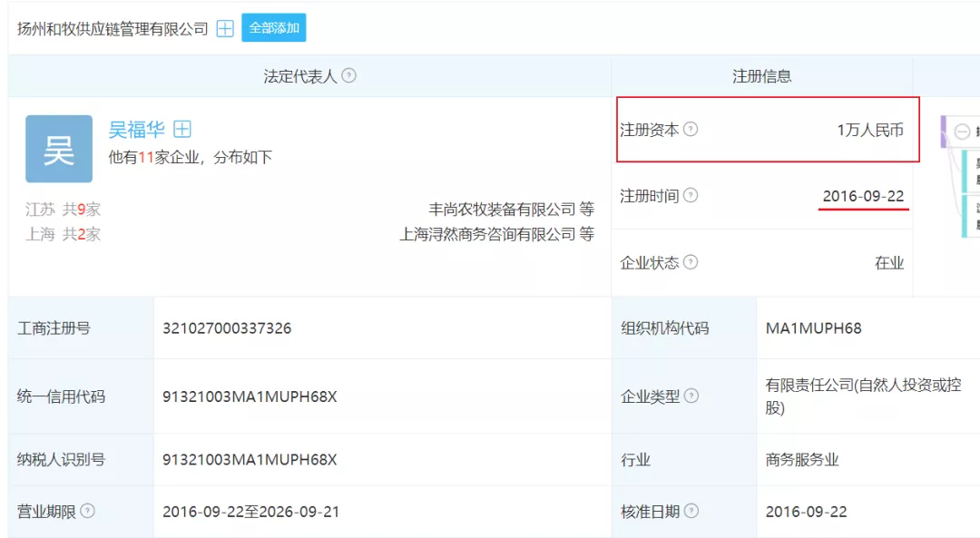This screenshot has height=538, width=980.
Task: Click the 全部添加 button
Action: click(274, 27)
